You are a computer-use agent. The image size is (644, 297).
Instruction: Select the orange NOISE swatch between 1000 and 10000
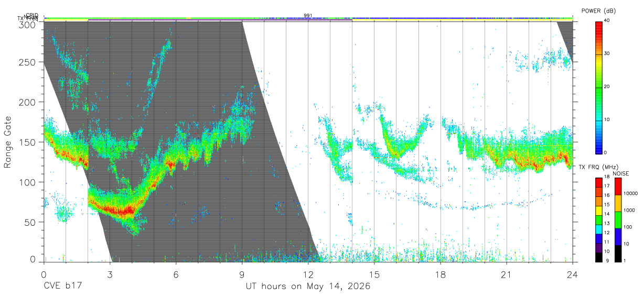tap(618, 203)
